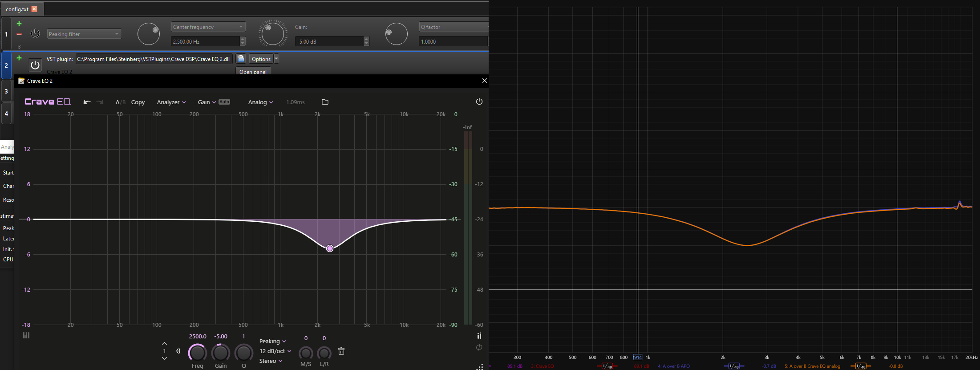This screenshot has width=980, height=370.
Task: Click the 2500.0 frequency value above Freq
Action: pyautogui.click(x=198, y=336)
